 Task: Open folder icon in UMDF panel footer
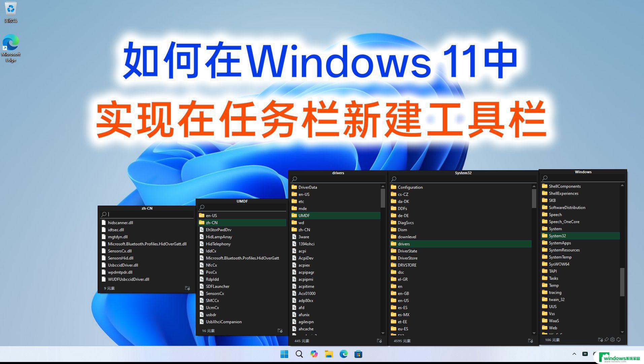coord(280,331)
